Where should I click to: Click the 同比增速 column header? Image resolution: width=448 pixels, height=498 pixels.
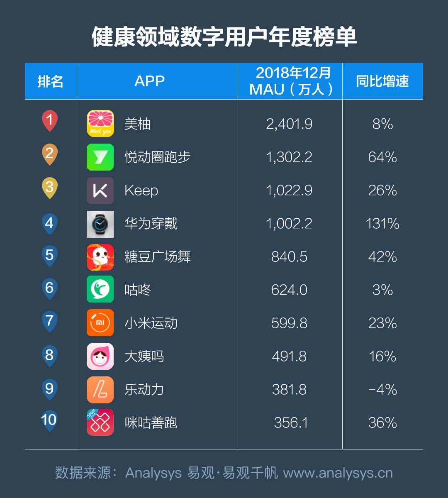click(382, 81)
